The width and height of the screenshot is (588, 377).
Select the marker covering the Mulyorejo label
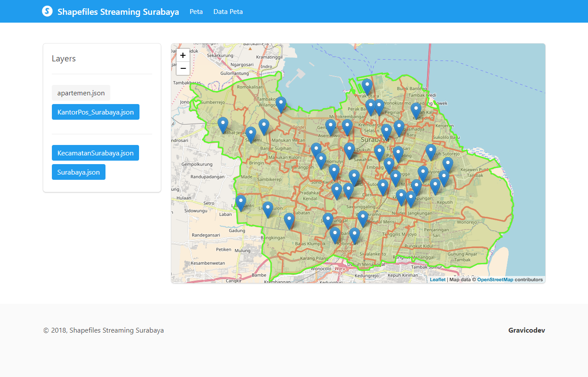pyautogui.click(x=423, y=174)
